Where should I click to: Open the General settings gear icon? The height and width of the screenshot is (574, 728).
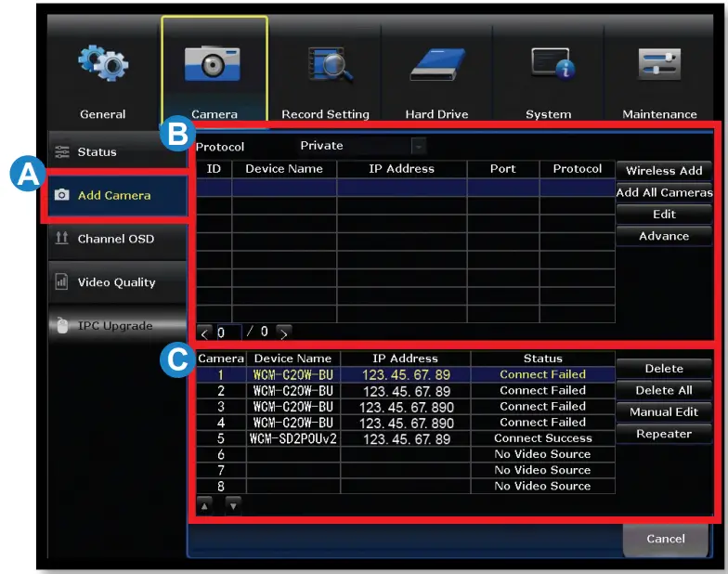point(102,63)
